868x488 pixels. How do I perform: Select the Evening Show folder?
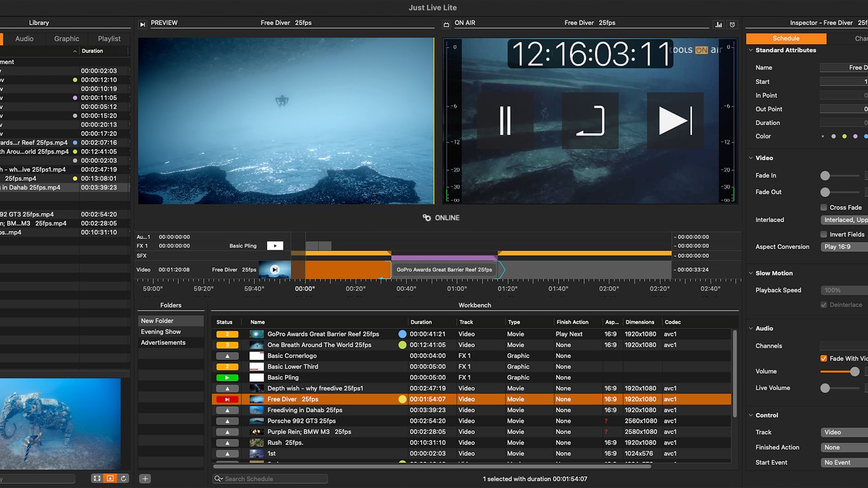point(161,332)
